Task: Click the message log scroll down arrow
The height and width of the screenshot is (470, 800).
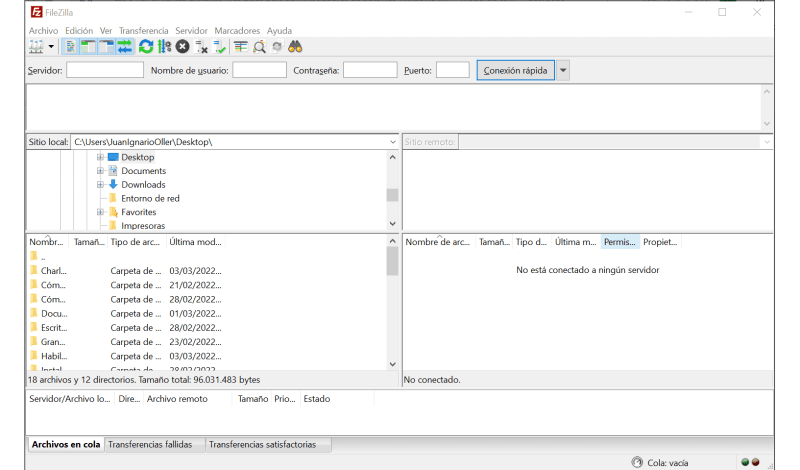Action: point(766,124)
